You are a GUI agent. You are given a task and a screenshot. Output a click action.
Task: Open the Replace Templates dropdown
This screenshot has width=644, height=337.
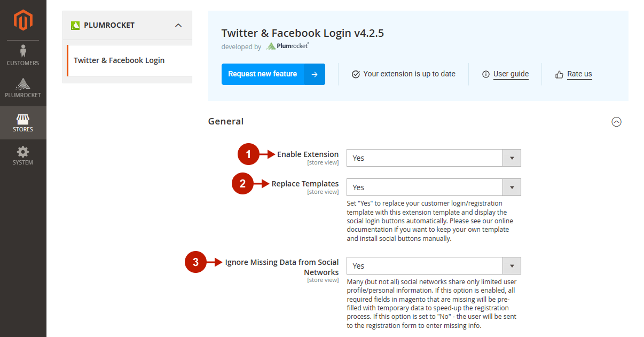[434, 187]
